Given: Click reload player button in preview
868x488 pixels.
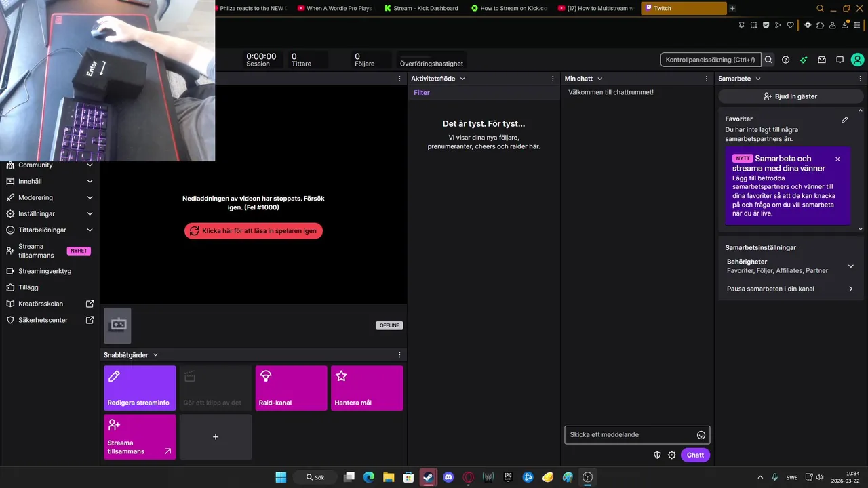Looking at the screenshot, I should coord(254,231).
